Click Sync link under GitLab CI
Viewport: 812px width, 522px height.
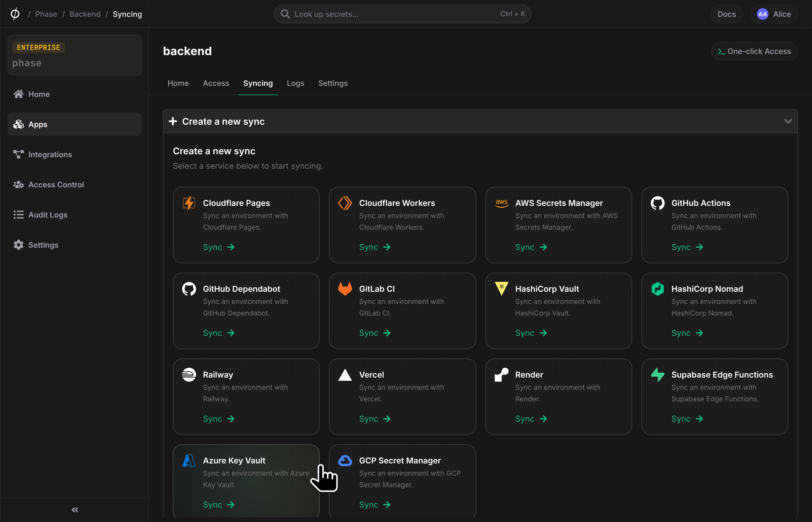(375, 333)
